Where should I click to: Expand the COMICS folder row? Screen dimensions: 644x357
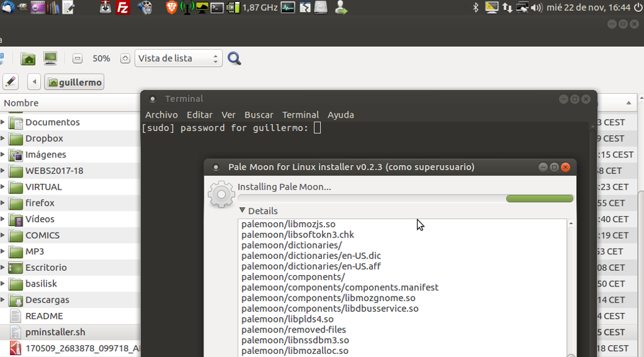point(3,235)
